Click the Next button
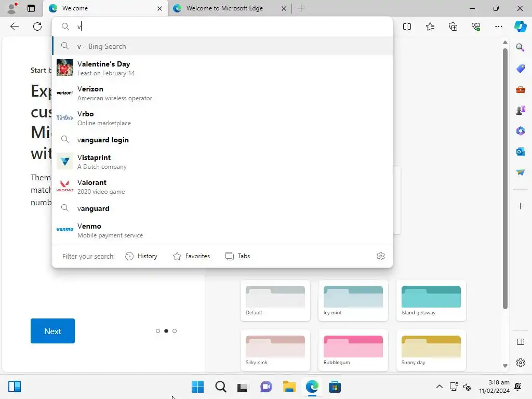This screenshot has height=399, width=532. click(x=52, y=331)
